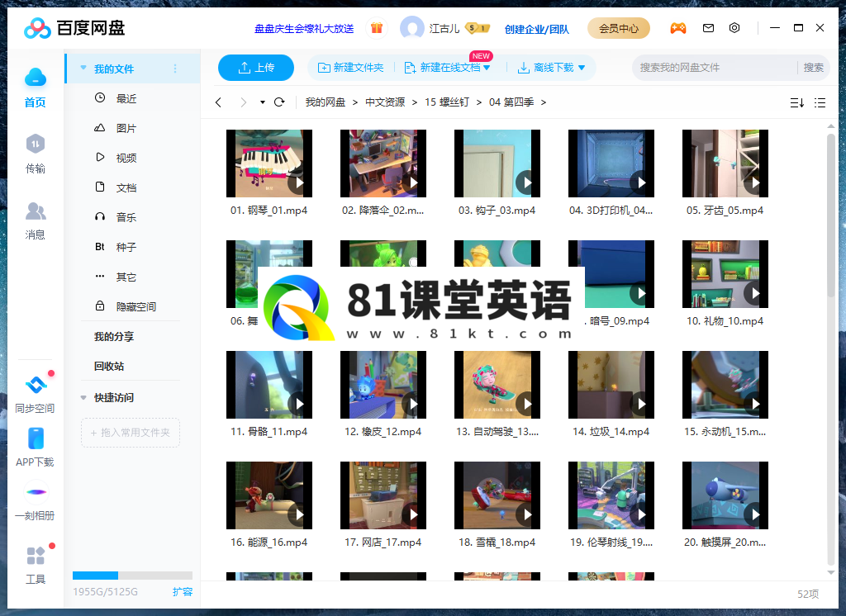
Task: Open the 盘盘庆生会壕礼大放送 promotion link
Action: pyautogui.click(x=304, y=29)
